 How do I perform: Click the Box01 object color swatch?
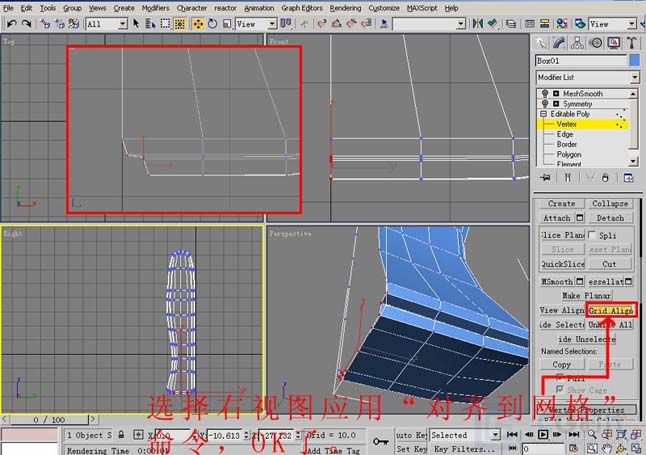click(634, 61)
